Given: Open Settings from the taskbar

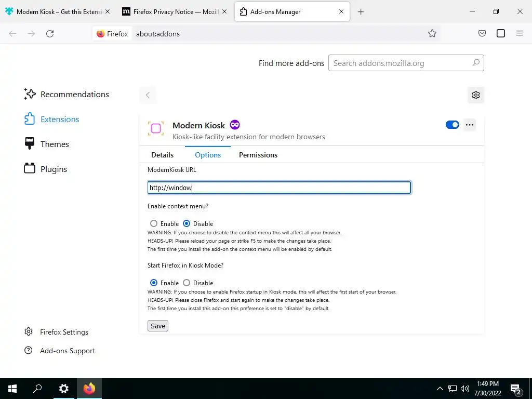Looking at the screenshot, I should 64,389.
